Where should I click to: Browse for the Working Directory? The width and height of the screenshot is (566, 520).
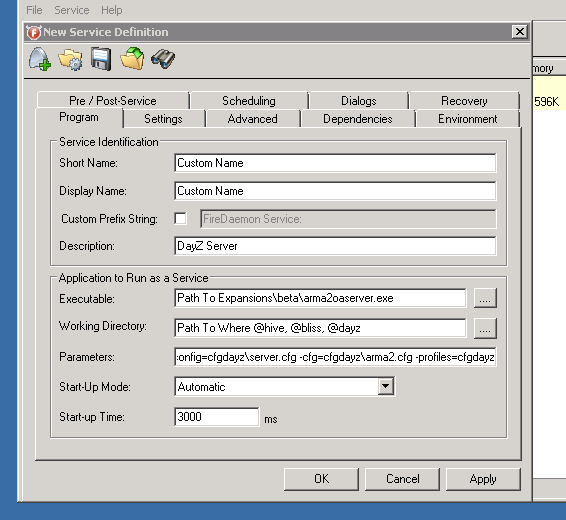click(485, 328)
